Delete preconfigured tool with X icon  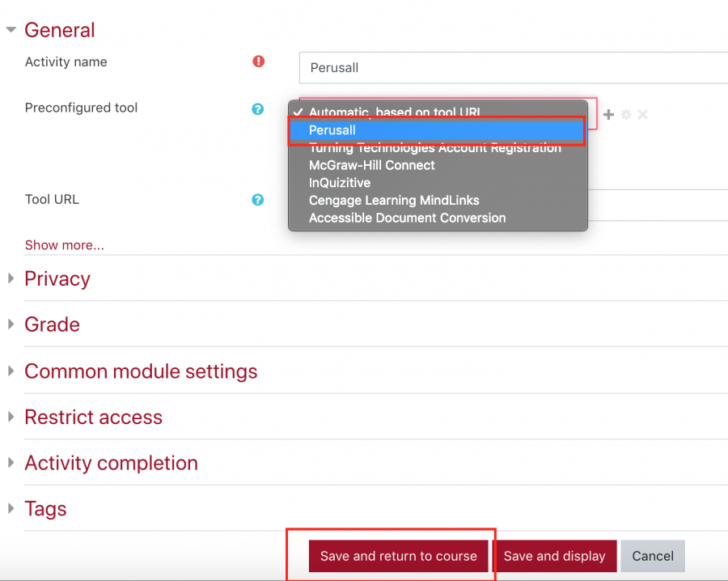[x=642, y=114]
